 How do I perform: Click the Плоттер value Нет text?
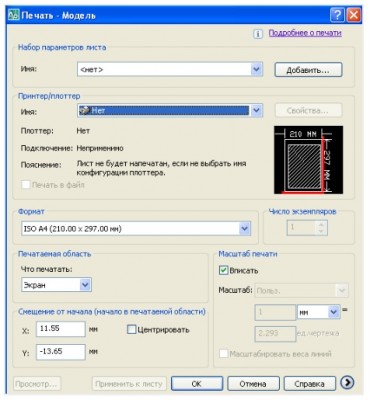83,131
